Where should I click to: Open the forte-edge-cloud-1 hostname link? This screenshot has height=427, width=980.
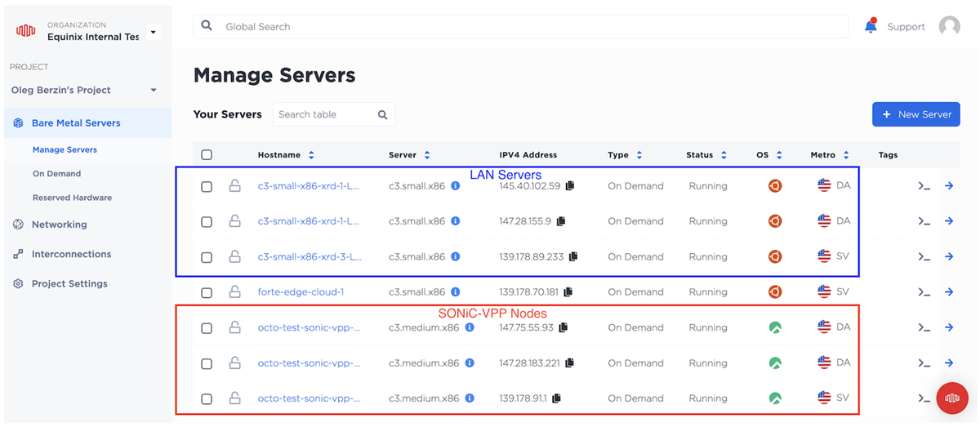point(301,292)
